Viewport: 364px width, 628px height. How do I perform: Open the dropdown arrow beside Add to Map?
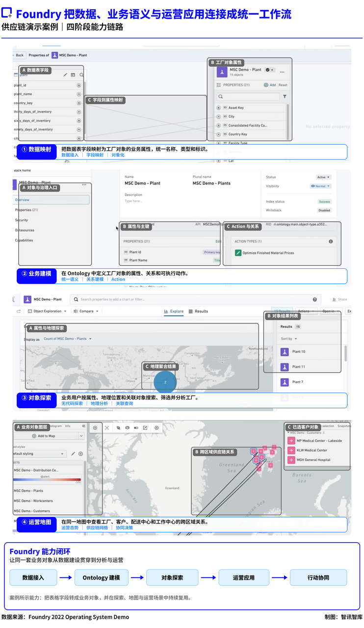pos(81,436)
